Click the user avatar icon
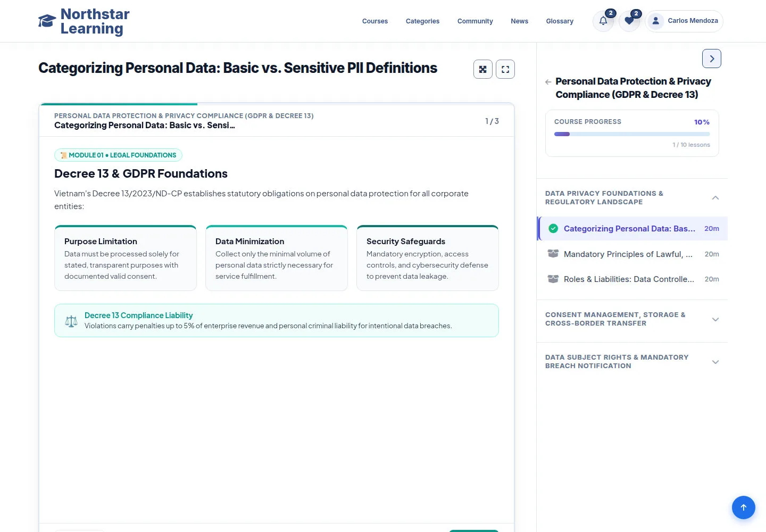The width and height of the screenshot is (766, 532). pyautogui.click(x=656, y=21)
